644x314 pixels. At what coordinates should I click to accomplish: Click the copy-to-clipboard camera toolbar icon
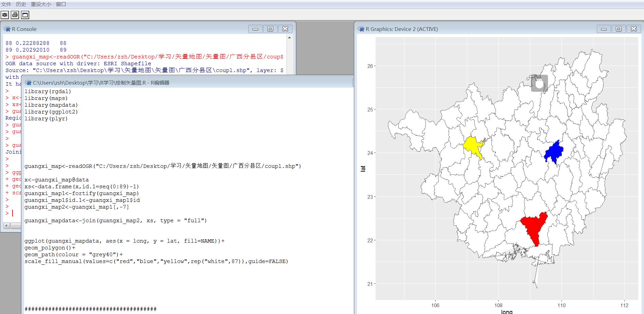pos(5,15)
